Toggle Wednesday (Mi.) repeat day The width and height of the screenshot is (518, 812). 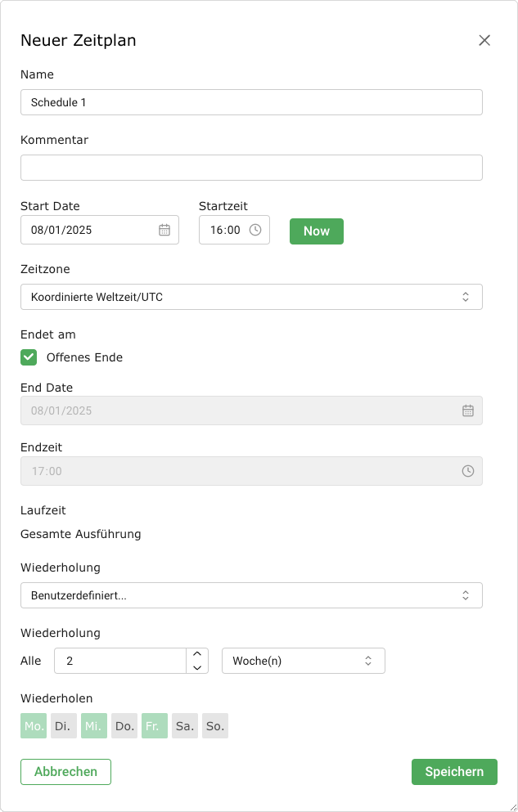pyautogui.click(x=94, y=726)
